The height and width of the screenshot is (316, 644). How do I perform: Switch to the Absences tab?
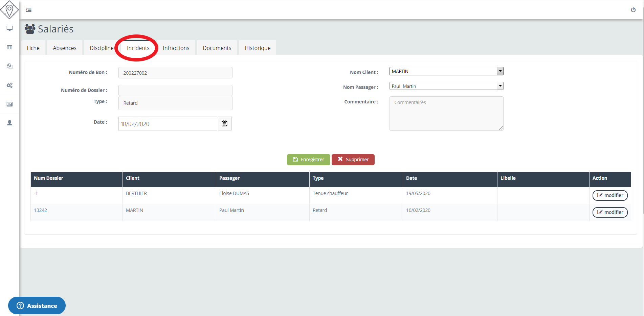64,48
